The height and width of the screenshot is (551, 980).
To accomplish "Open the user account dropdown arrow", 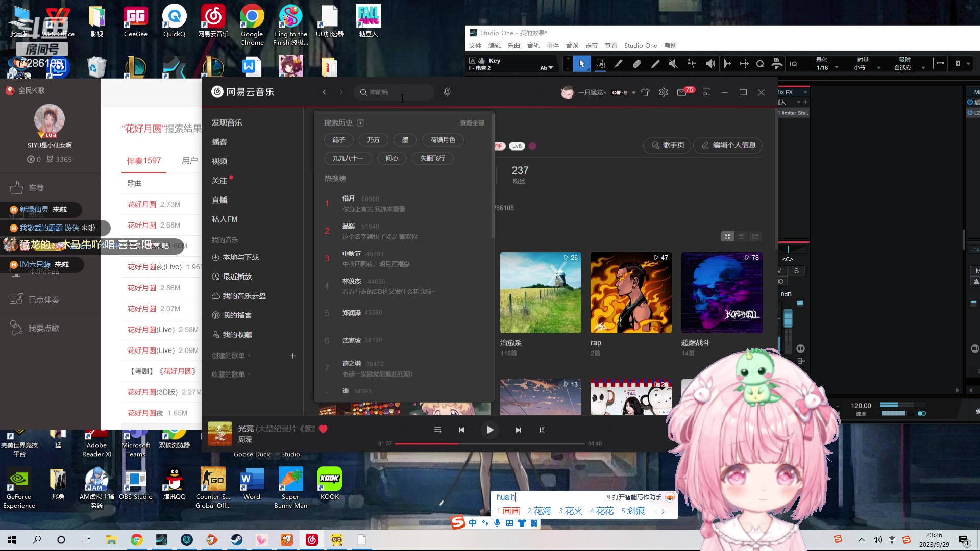I will tap(633, 92).
